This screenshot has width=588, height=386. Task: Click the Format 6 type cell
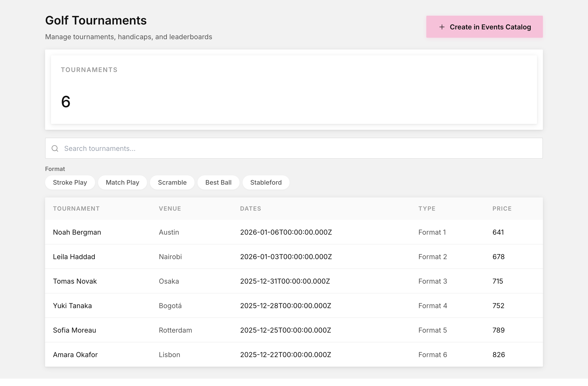[433, 354]
